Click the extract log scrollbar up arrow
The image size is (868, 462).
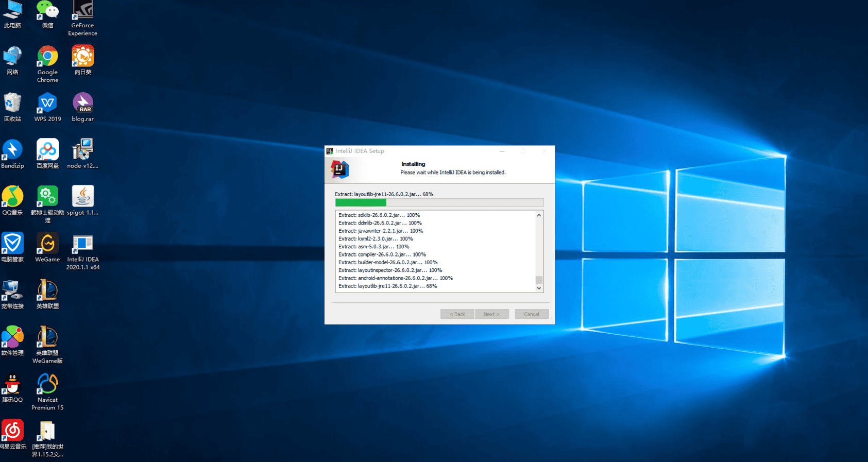539,215
